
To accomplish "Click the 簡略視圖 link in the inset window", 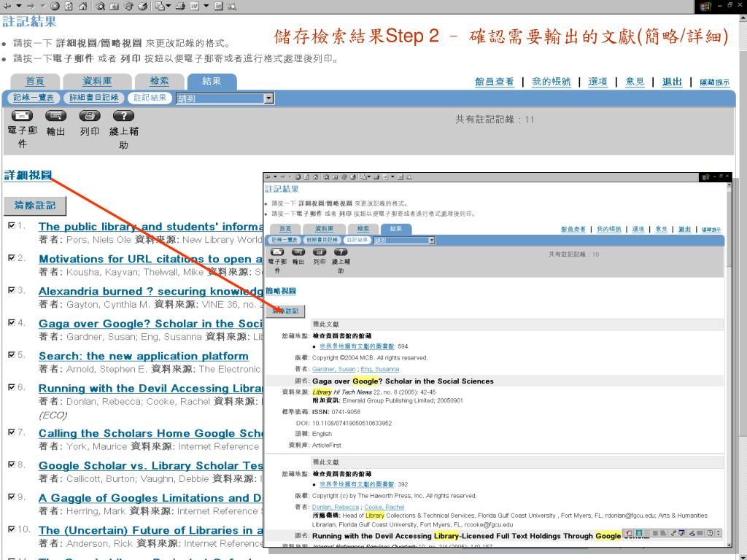I will [x=281, y=290].
